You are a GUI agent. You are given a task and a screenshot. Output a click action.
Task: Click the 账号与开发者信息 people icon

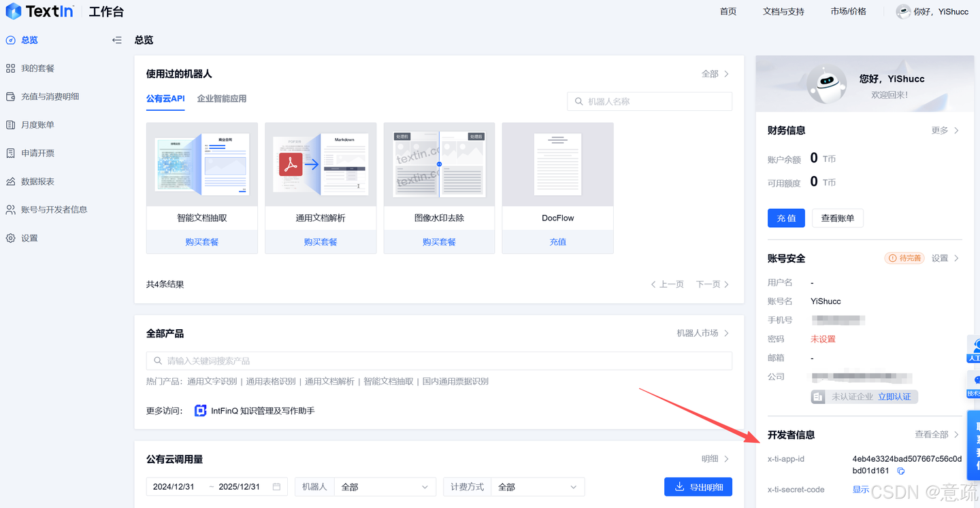[x=10, y=210]
